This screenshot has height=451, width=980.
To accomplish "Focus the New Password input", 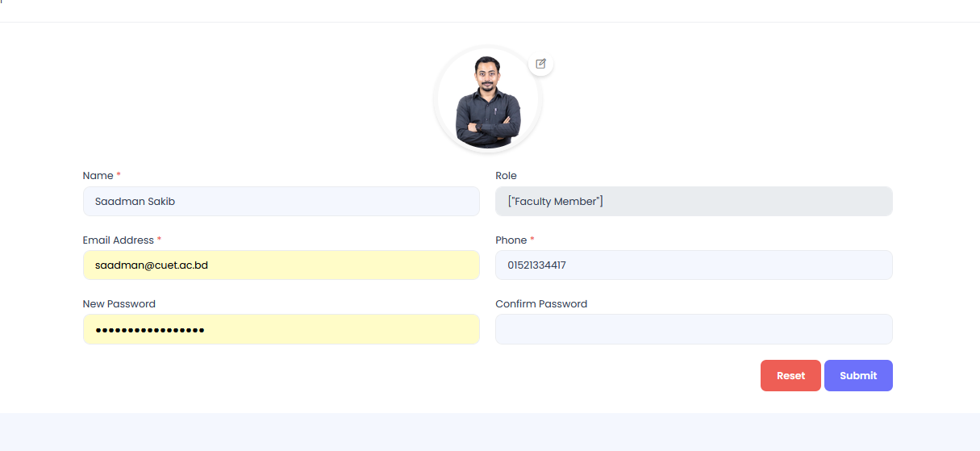I will [x=281, y=329].
